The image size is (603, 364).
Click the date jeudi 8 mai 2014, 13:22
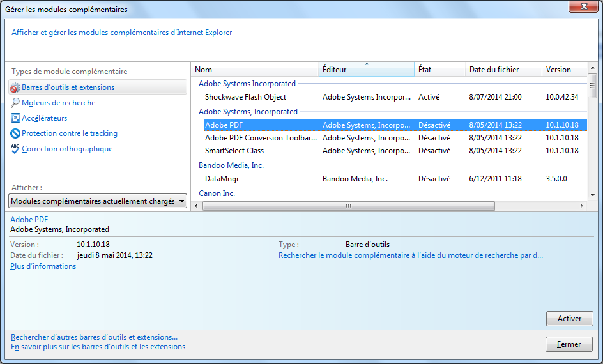114,255
